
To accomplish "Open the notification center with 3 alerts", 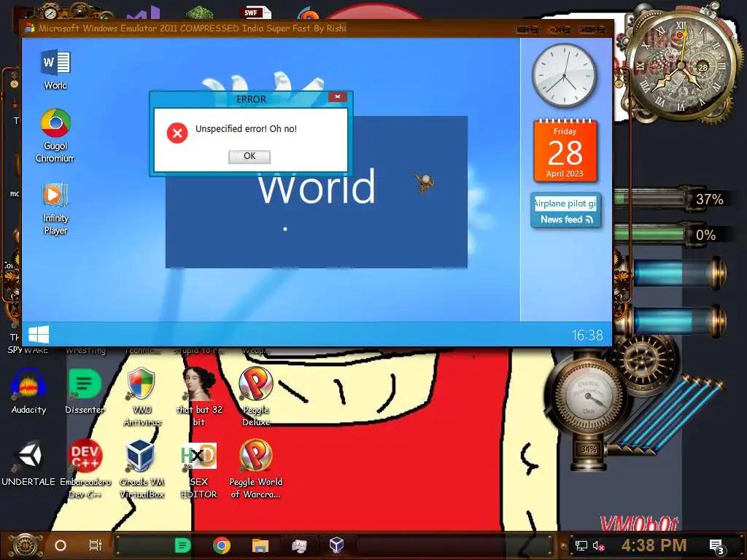I will tap(717, 546).
